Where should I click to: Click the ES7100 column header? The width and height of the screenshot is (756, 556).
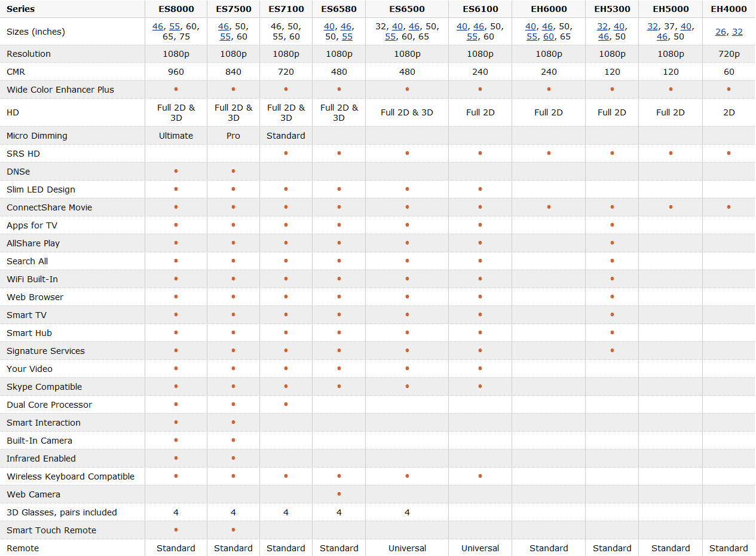click(x=286, y=9)
